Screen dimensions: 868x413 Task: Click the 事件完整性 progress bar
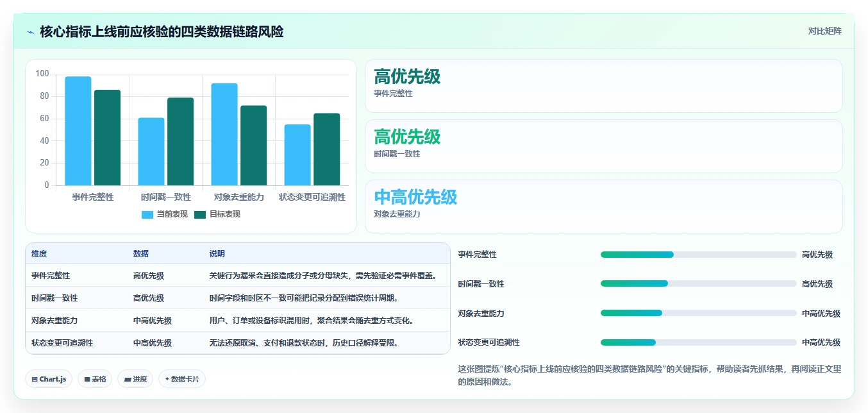698,255
